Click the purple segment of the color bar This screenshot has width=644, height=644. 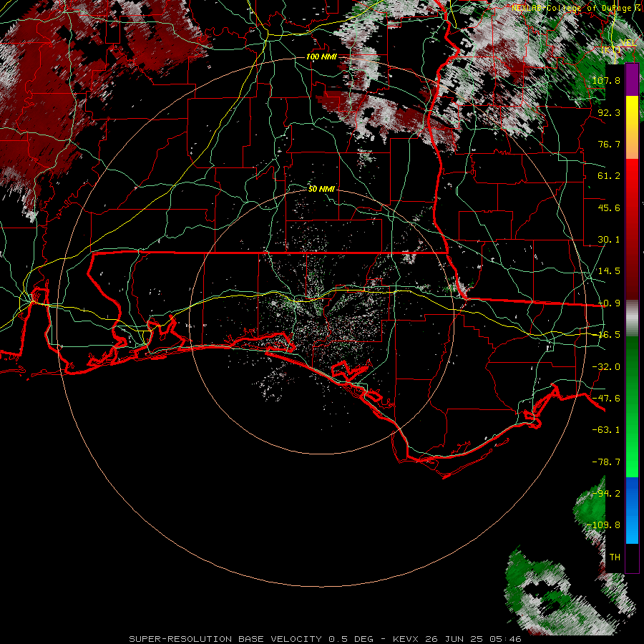click(x=632, y=79)
